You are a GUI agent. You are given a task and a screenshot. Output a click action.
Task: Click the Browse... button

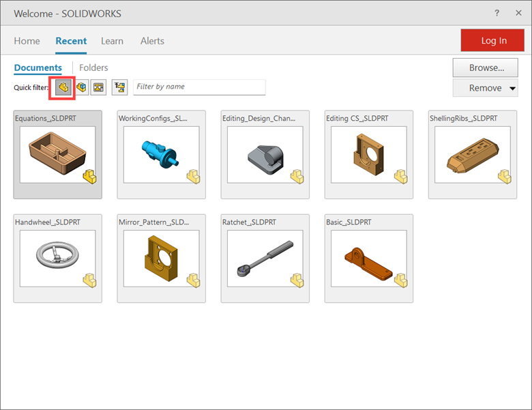point(485,68)
